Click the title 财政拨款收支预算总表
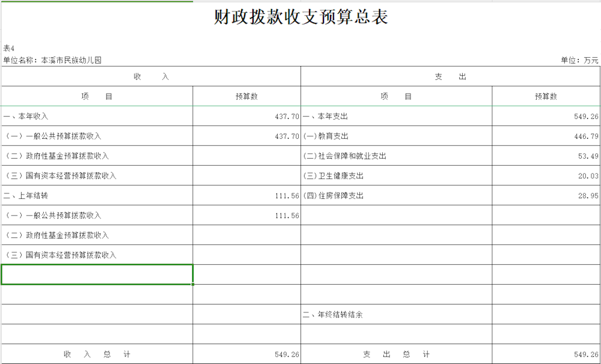Image resolution: width=601 pixels, height=364 pixels. tap(301, 17)
